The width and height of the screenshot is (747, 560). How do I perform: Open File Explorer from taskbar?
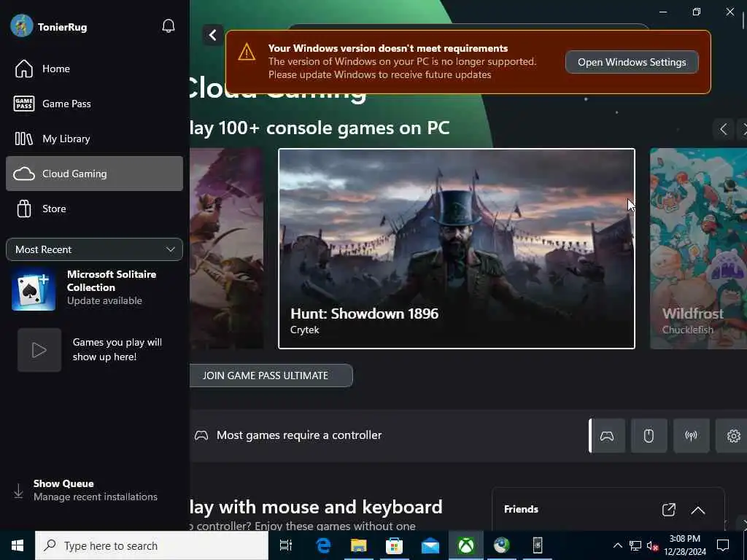point(359,545)
